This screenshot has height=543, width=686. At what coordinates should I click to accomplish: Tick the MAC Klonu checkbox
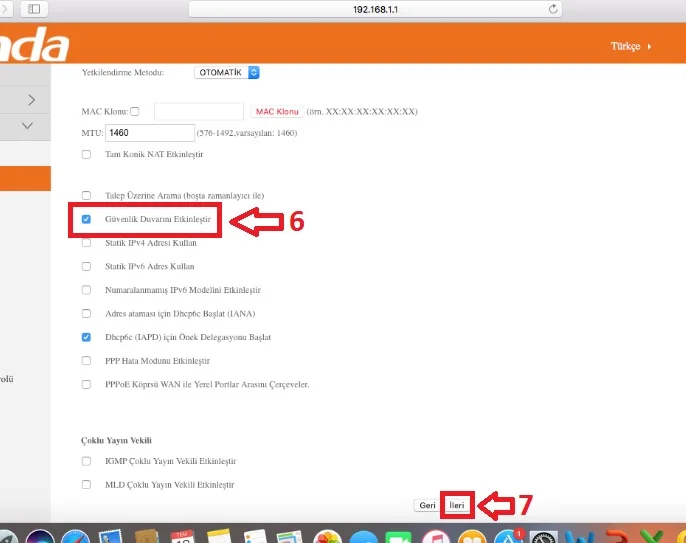tap(135, 112)
